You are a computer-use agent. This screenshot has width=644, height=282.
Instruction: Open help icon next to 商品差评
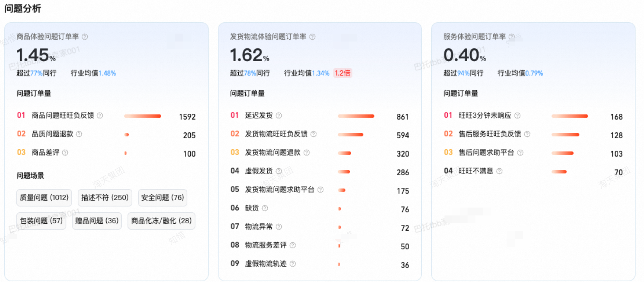tap(65, 153)
